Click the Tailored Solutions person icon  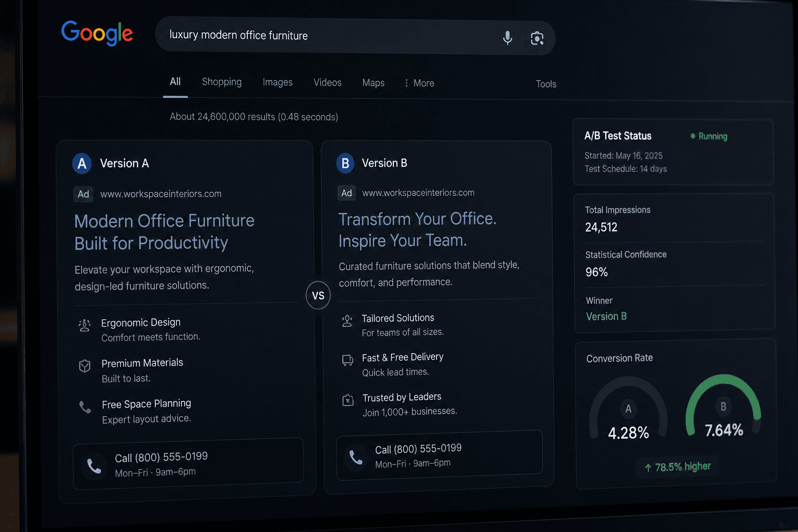(347, 321)
